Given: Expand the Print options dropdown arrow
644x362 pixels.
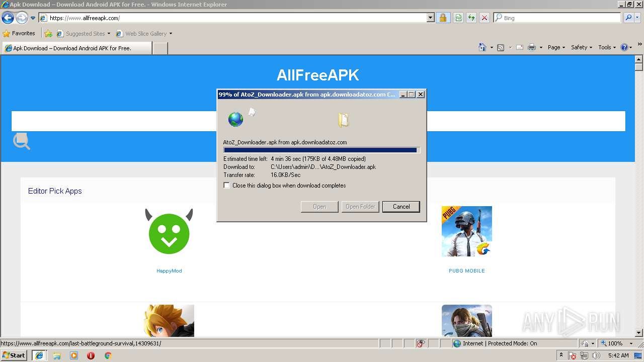Looking at the screenshot, I should [541, 47].
